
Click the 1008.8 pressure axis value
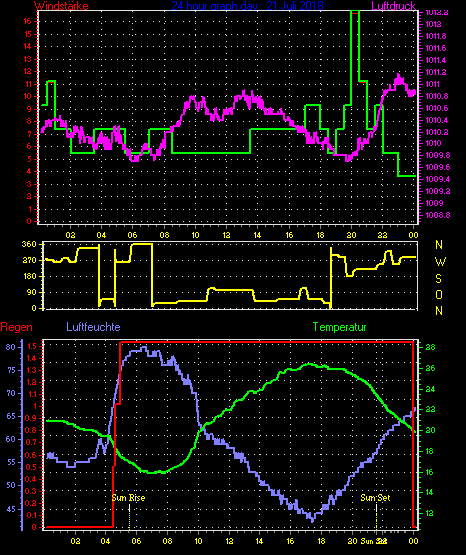pyautogui.click(x=438, y=215)
